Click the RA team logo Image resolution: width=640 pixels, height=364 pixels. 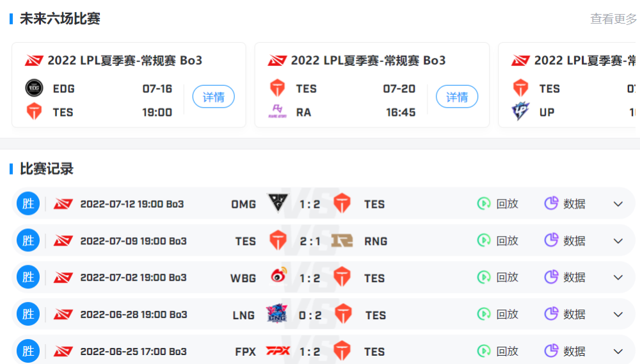point(277,112)
